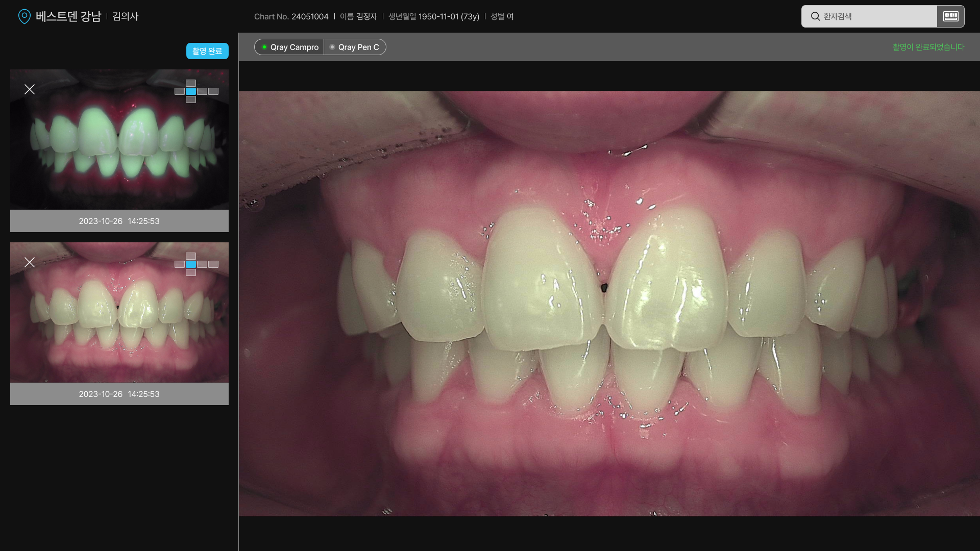
Task: Select top position cell on fluorescence thumbnail
Action: [191, 83]
